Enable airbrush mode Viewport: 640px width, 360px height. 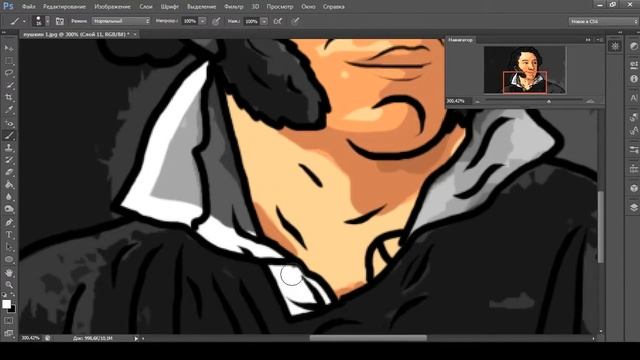coord(278,21)
